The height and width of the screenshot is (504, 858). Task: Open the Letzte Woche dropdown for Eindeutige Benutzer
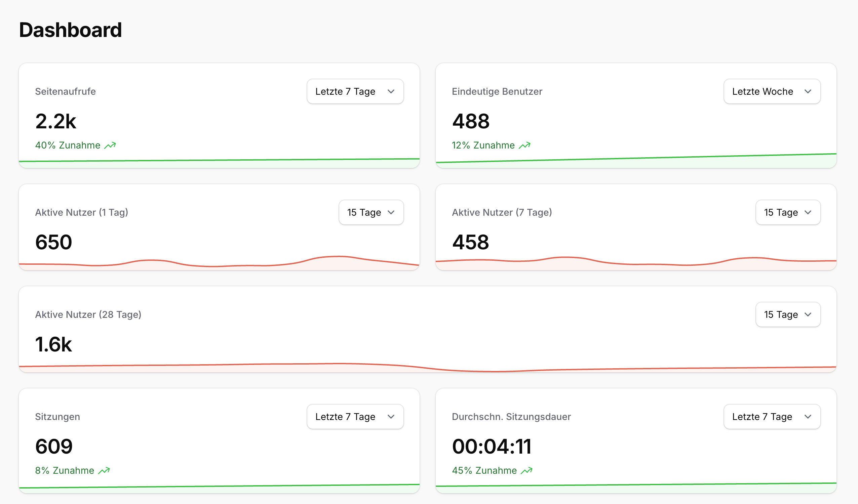pos(772,91)
